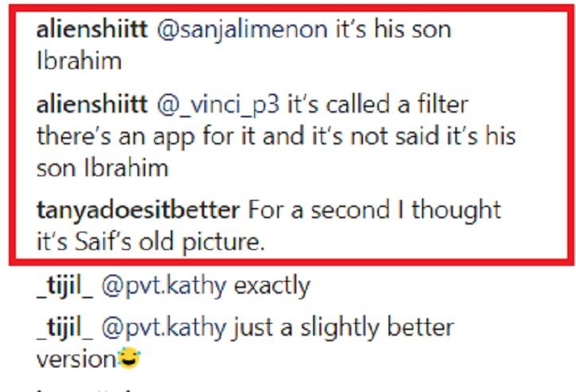
Task: Select the "it's his son" text in first comment
Action: pyautogui.click(x=393, y=29)
